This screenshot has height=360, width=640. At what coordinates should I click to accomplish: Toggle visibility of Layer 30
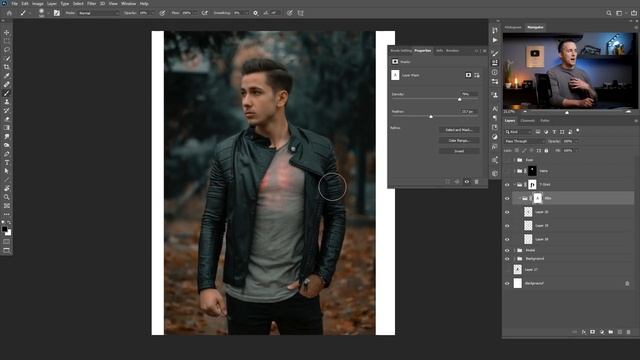pos(507,212)
